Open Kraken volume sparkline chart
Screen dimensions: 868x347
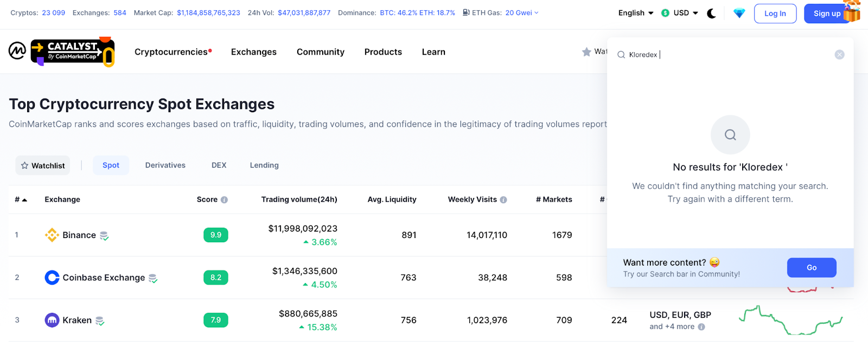coord(790,320)
